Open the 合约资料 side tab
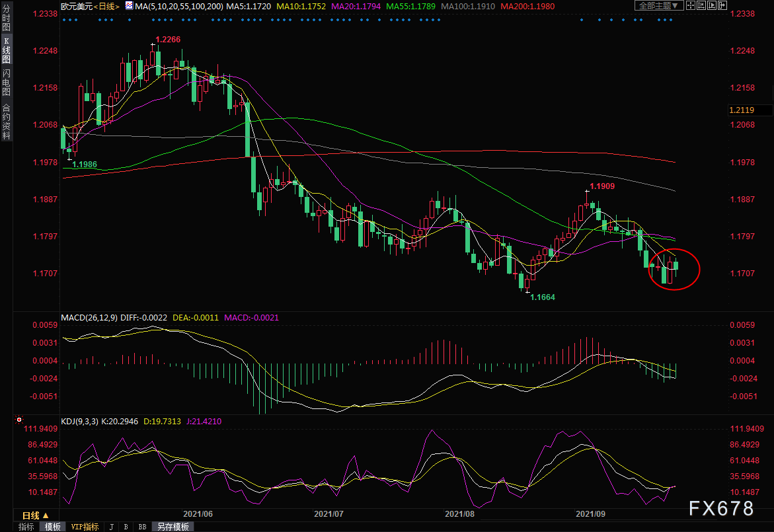Viewport: 774px width, 532px height. pyautogui.click(x=6, y=121)
